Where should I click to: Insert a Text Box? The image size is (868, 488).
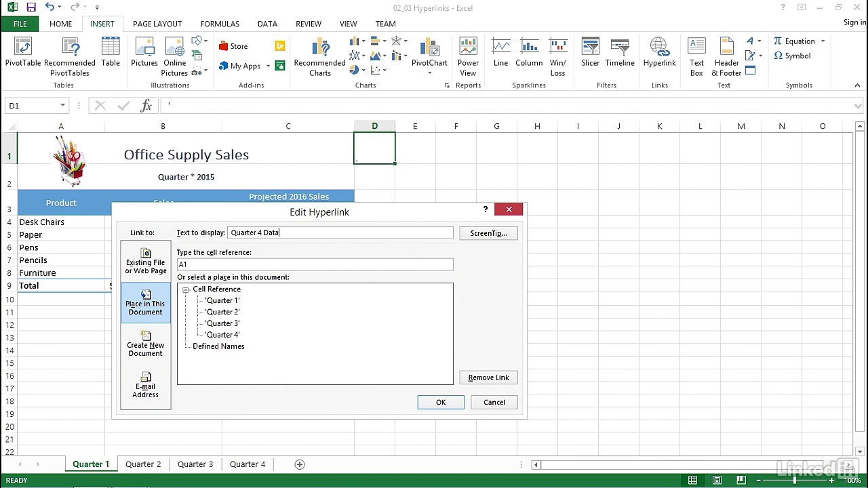point(696,56)
